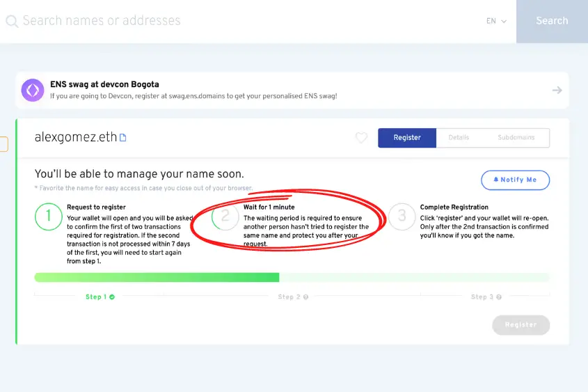Copy alexgomez.eth name with the copy icon

(x=122, y=138)
